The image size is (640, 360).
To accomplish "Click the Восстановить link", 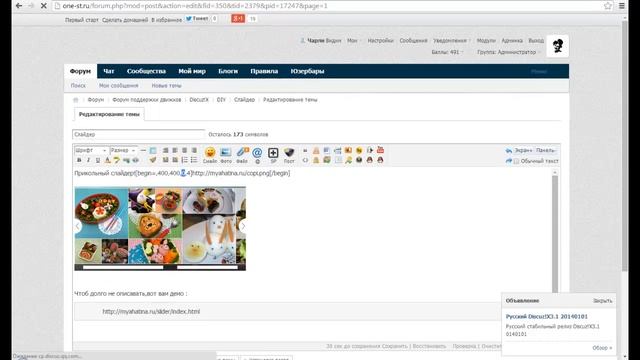I will click(429, 346).
